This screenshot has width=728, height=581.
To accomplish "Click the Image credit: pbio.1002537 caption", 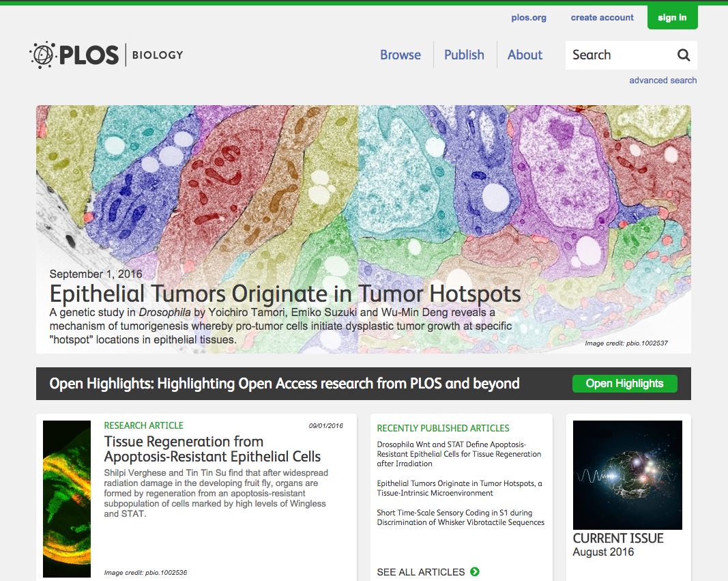I will 626,343.
